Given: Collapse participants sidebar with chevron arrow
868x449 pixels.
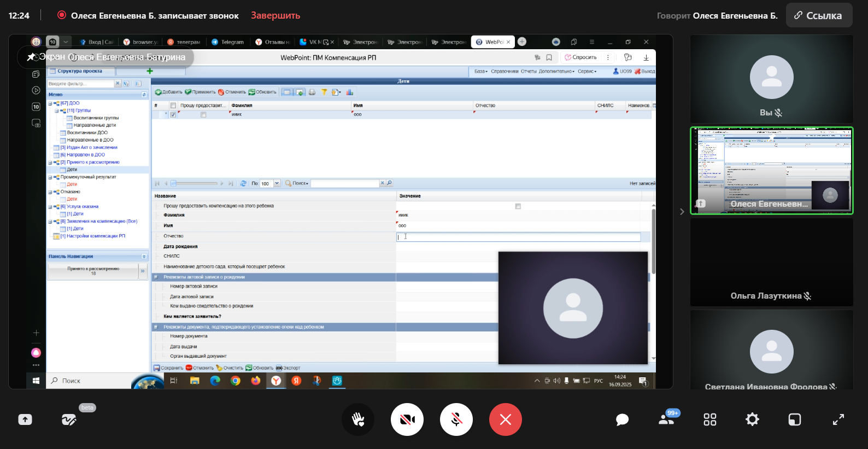Looking at the screenshot, I should pos(682,212).
